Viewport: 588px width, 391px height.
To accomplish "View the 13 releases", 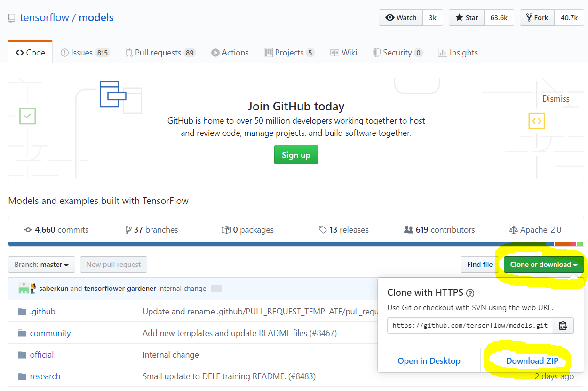I will tap(344, 230).
